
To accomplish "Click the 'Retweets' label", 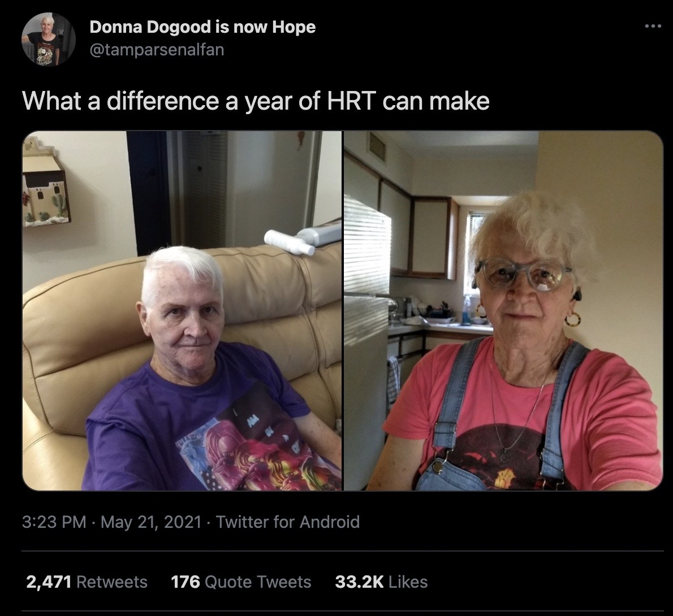I will [x=112, y=582].
